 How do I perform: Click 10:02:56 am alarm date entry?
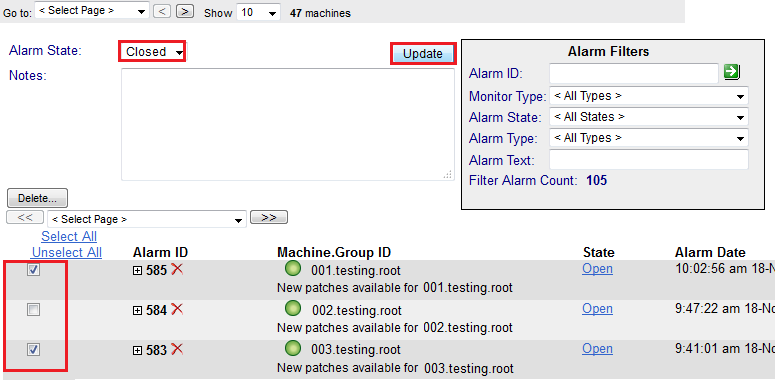725,269
